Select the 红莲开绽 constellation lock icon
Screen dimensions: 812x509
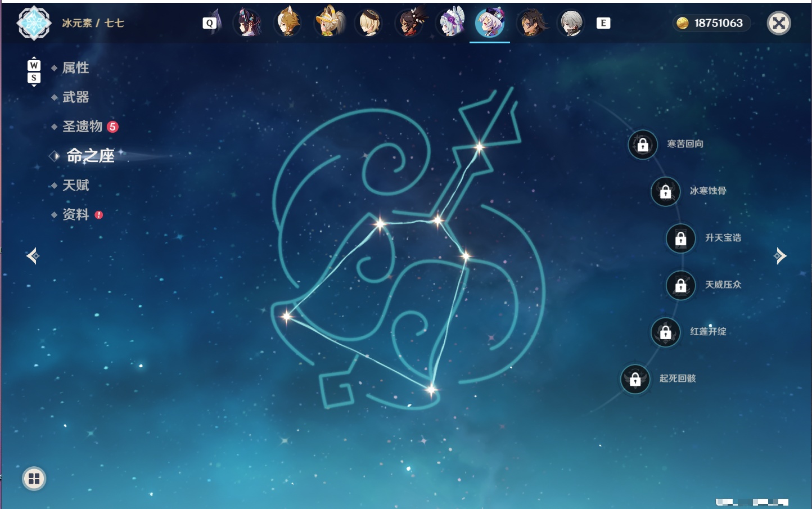665,332
